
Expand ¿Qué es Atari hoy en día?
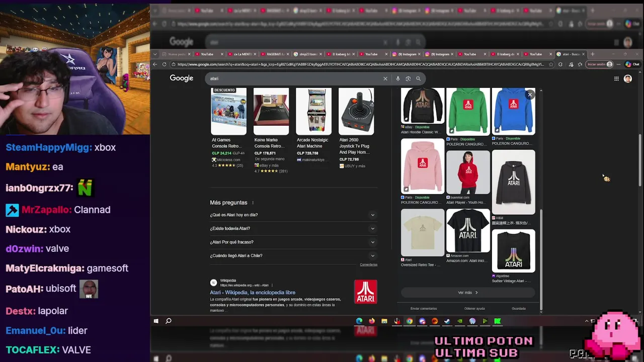[293, 215]
